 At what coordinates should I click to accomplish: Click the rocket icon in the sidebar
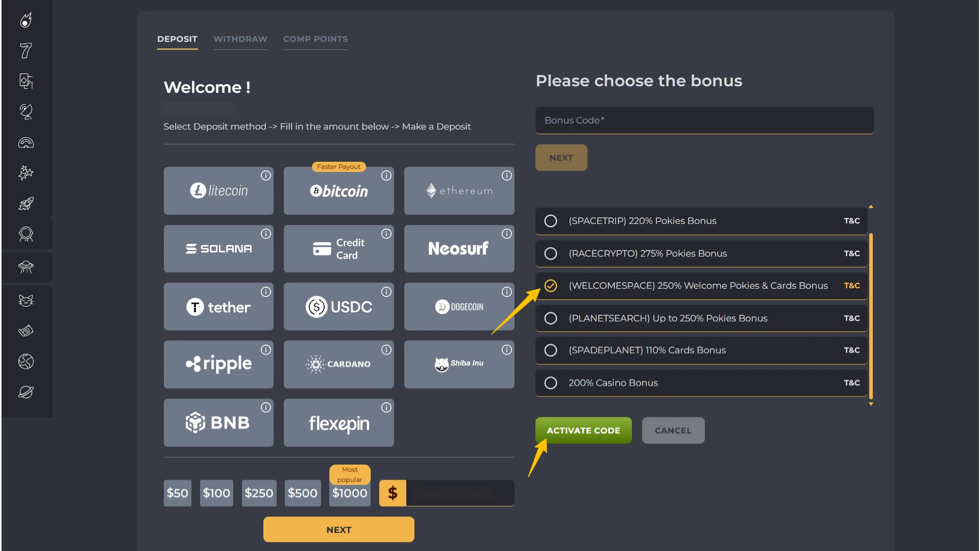coord(26,204)
